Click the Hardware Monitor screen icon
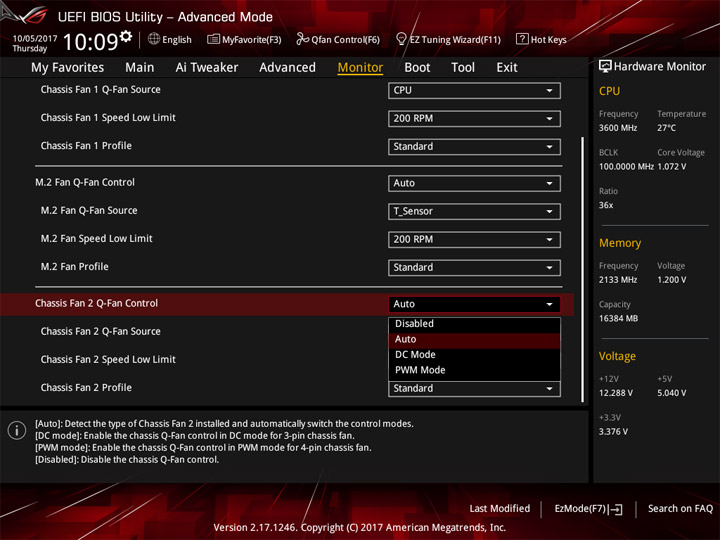Screen dimensions: 720x540 point(605,66)
